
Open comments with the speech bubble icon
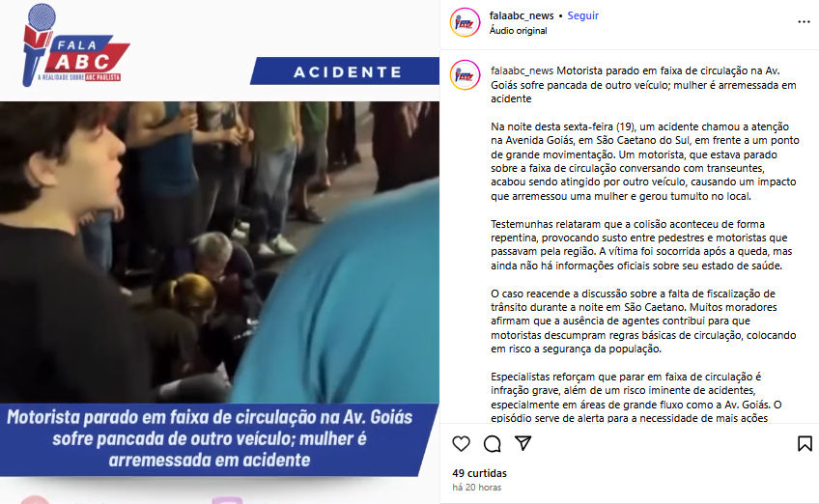tap(492, 444)
